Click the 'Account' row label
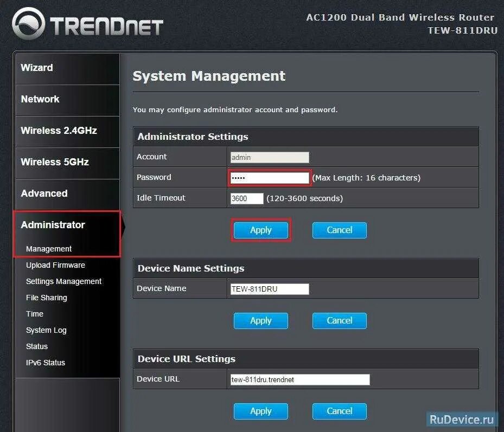The image size is (504, 432). (152, 157)
